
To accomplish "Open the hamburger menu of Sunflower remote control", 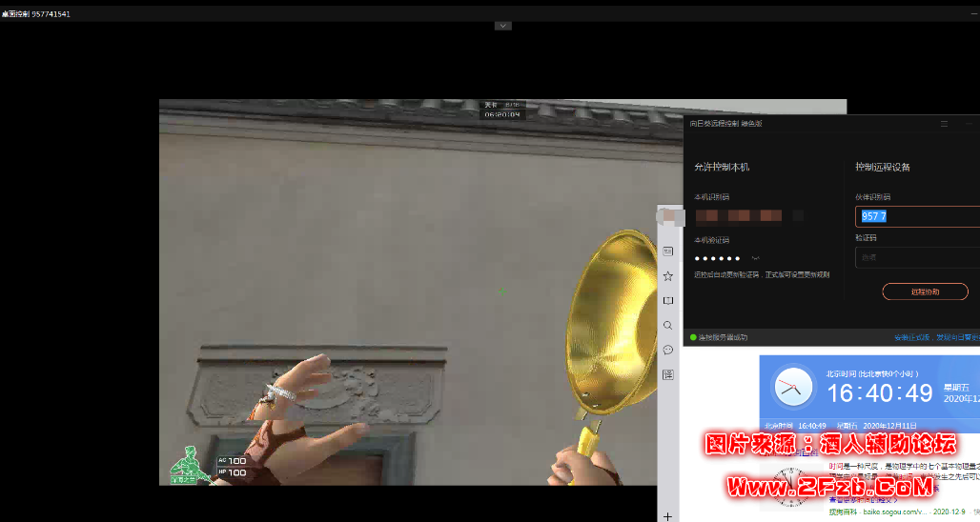I will point(945,124).
